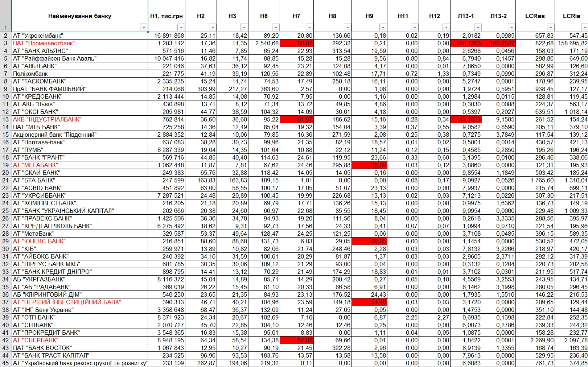This screenshot has width=588, height=367.
Task: Select LCRвв value 1 765,60
Action: tap(535, 180)
